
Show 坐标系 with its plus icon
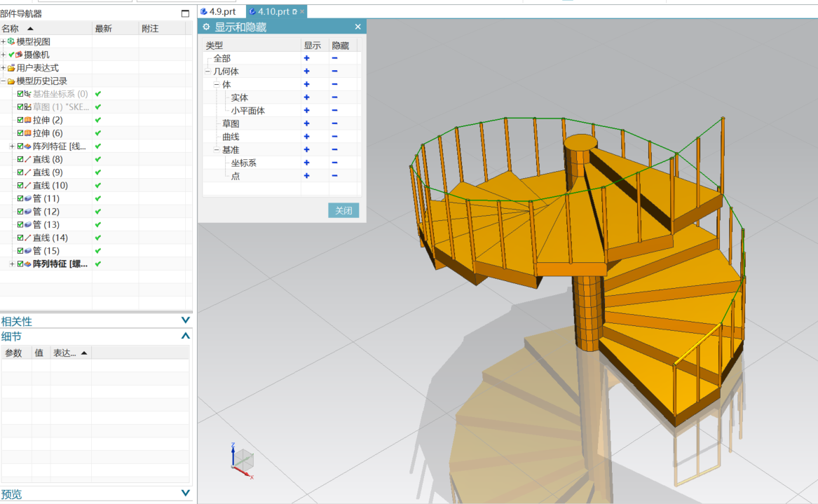[307, 163]
